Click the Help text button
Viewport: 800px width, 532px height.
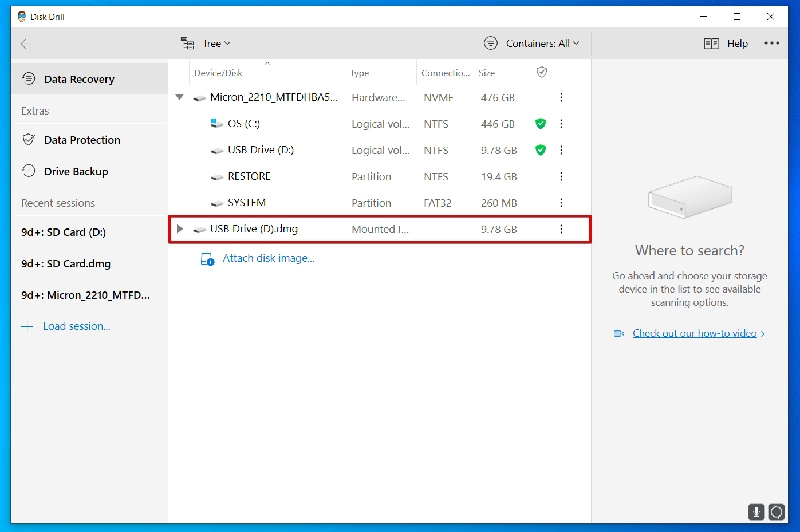[738, 44]
